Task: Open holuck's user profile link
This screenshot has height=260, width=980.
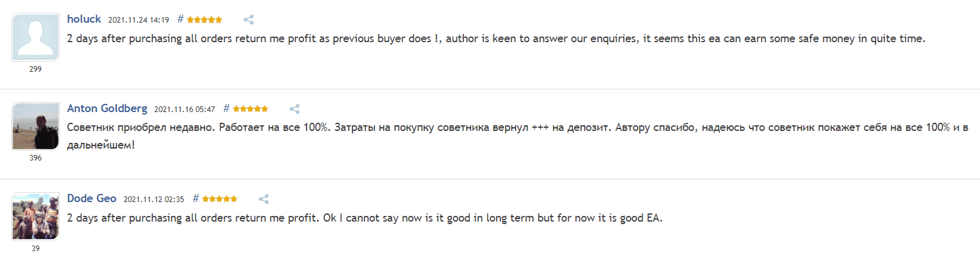Action: pyautogui.click(x=84, y=19)
